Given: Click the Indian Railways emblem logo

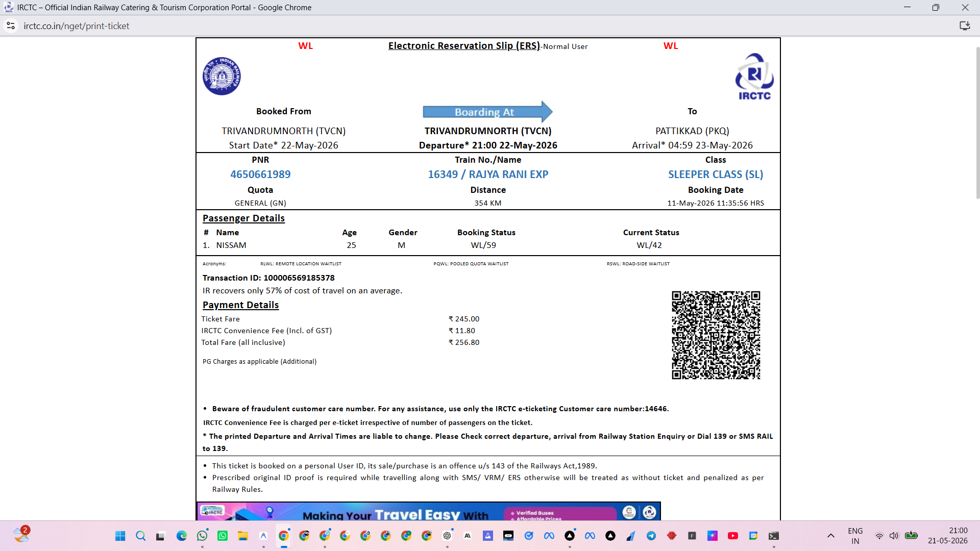Looking at the screenshot, I should pos(222,77).
